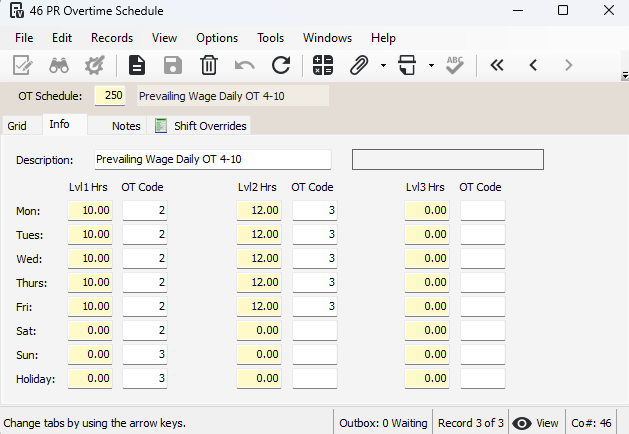This screenshot has height=434, width=629.
Task: Click the Fri Lvl2 OT Code field
Action: tap(315, 306)
